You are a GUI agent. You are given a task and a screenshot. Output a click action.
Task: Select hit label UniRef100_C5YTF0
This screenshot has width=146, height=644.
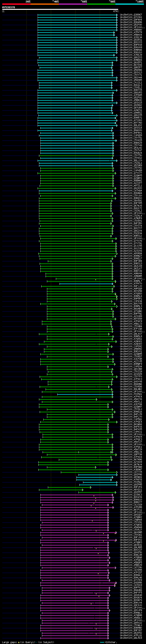131,376
